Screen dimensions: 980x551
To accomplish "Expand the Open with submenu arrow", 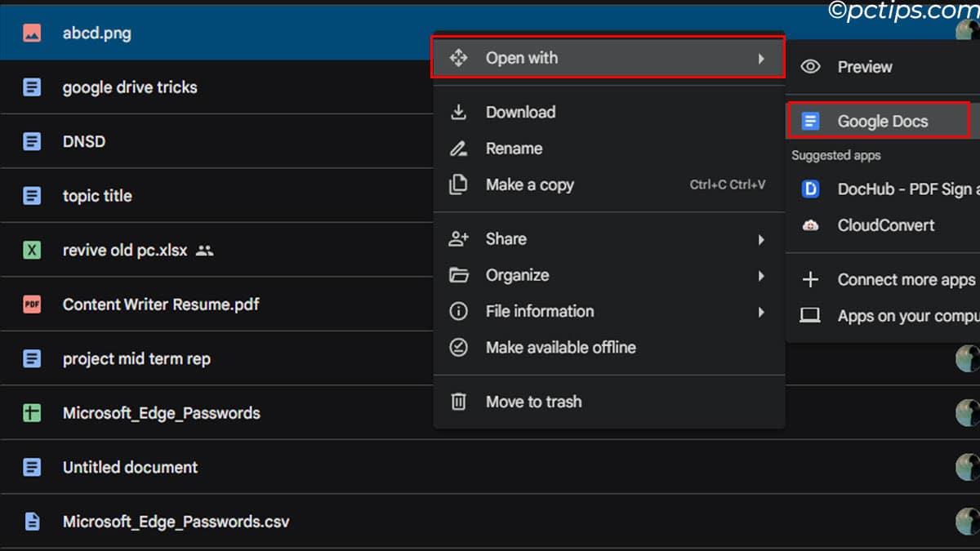I will (760, 59).
